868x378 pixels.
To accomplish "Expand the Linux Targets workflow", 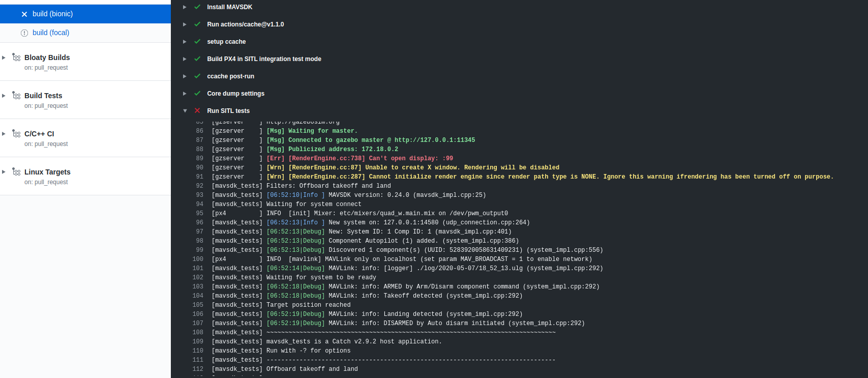I will point(4,172).
